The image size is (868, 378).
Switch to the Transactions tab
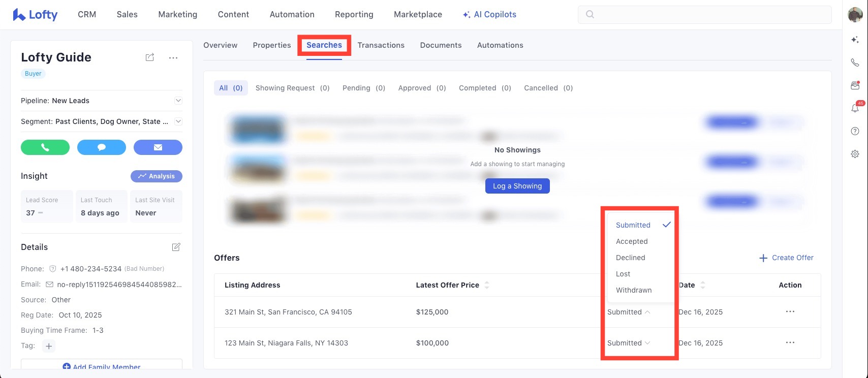(x=381, y=45)
